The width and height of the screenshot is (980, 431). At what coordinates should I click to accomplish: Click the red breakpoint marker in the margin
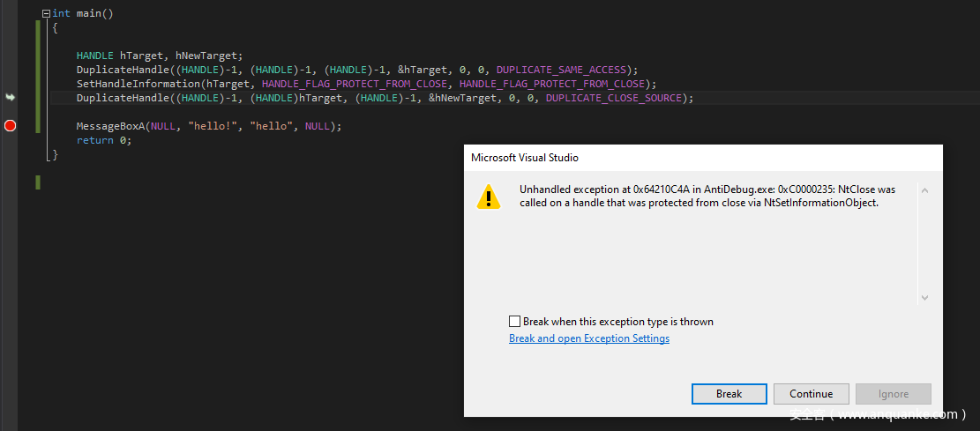tap(11, 126)
